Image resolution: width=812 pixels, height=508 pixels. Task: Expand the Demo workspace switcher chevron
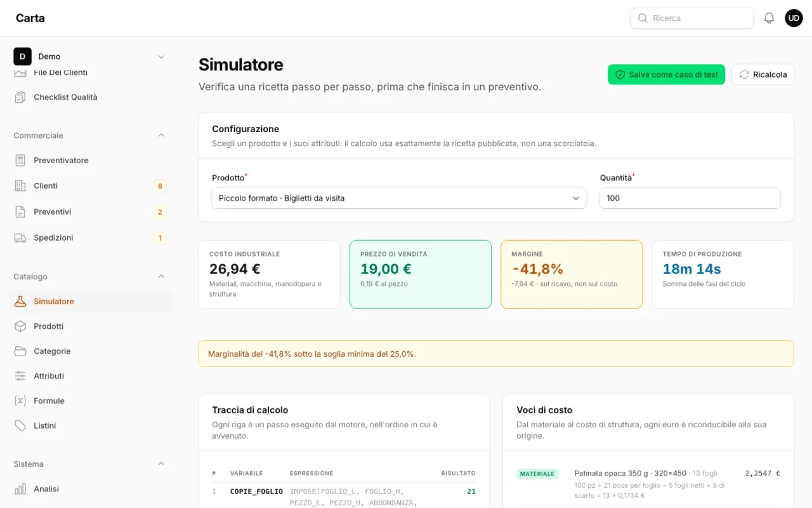(161, 57)
